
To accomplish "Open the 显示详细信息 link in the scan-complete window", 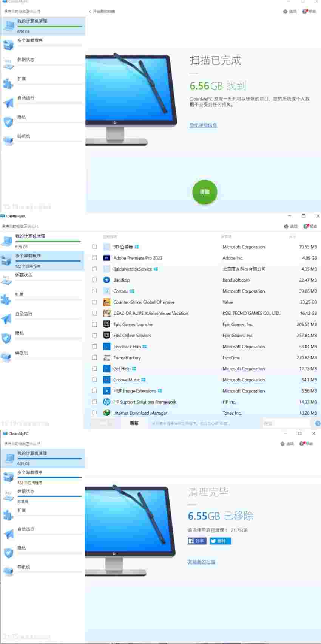I will 203,125.
